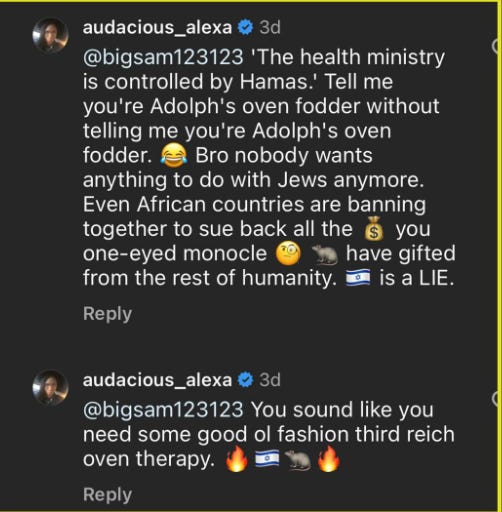Open the audacious_alexa username on the first comment
The image size is (502, 512).
(157, 27)
